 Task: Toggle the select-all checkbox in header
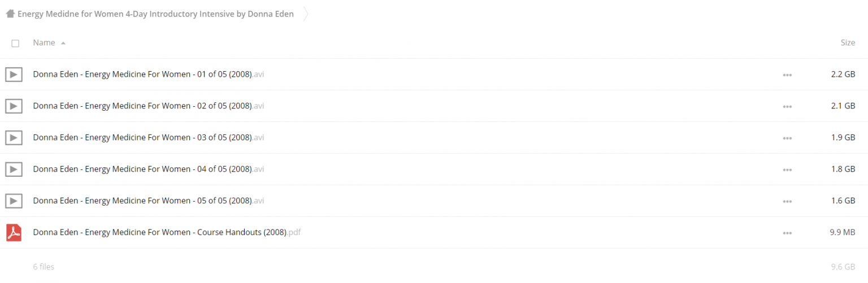point(15,43)
